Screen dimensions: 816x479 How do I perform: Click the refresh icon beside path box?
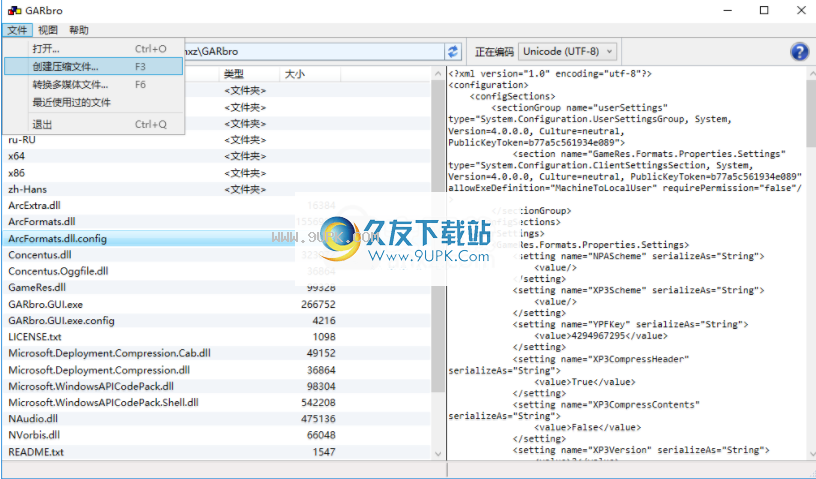pyautogui.click(x=453, y=52)
